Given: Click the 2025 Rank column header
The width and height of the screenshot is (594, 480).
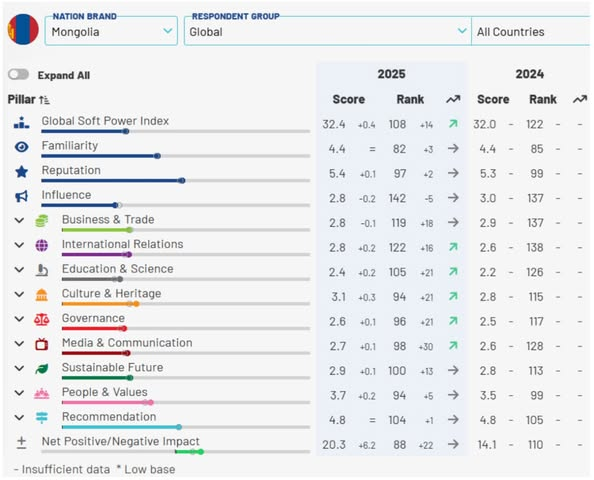Looking at the screenshot, I should [410, 99].
